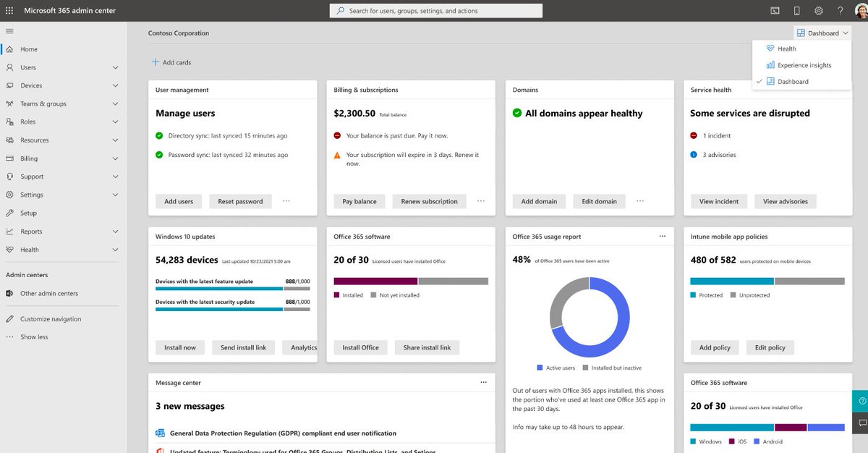868x453 pixels.
Task: Click the Office 365 usage donut chart
Action: [590, 317]
